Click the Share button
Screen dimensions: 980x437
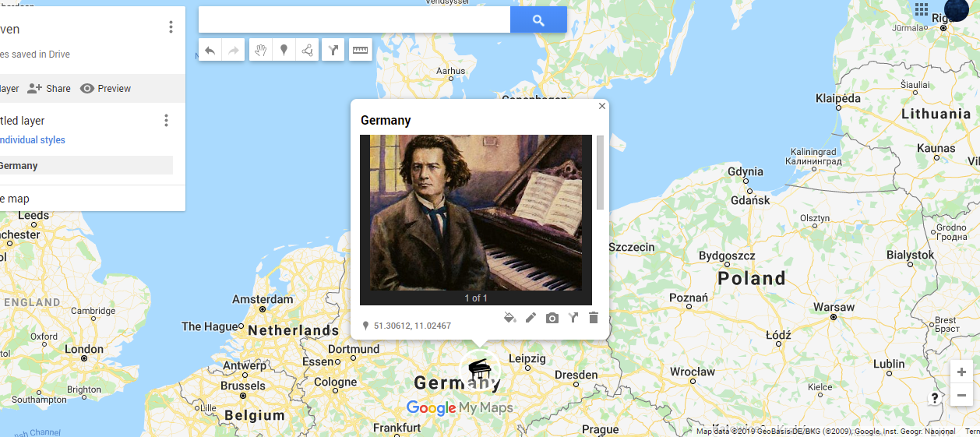pos(48,89)
